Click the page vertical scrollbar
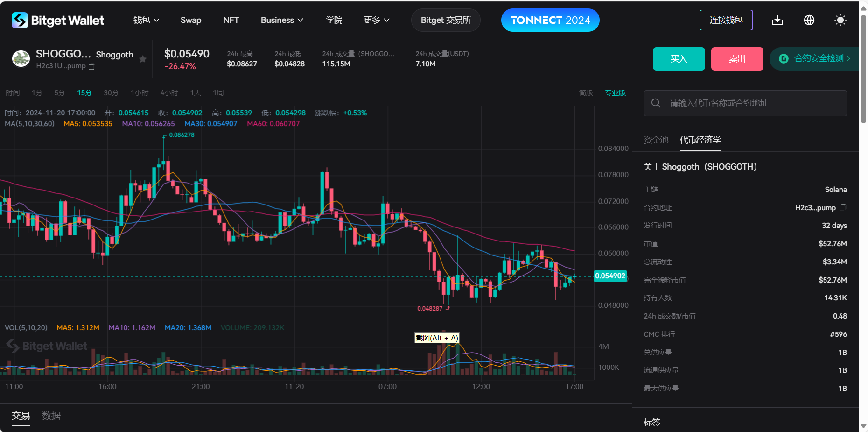This screenshot has width=868, height=432. click(864, 70)
